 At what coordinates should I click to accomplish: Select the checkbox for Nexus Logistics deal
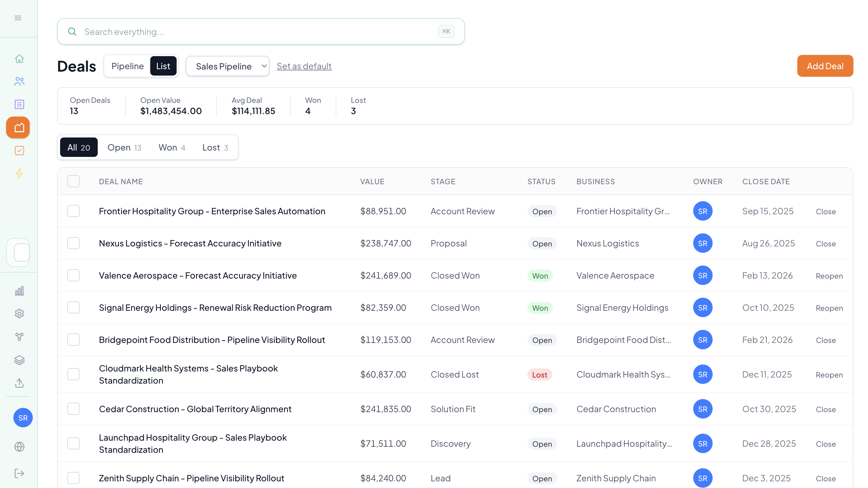click(73, 243)
